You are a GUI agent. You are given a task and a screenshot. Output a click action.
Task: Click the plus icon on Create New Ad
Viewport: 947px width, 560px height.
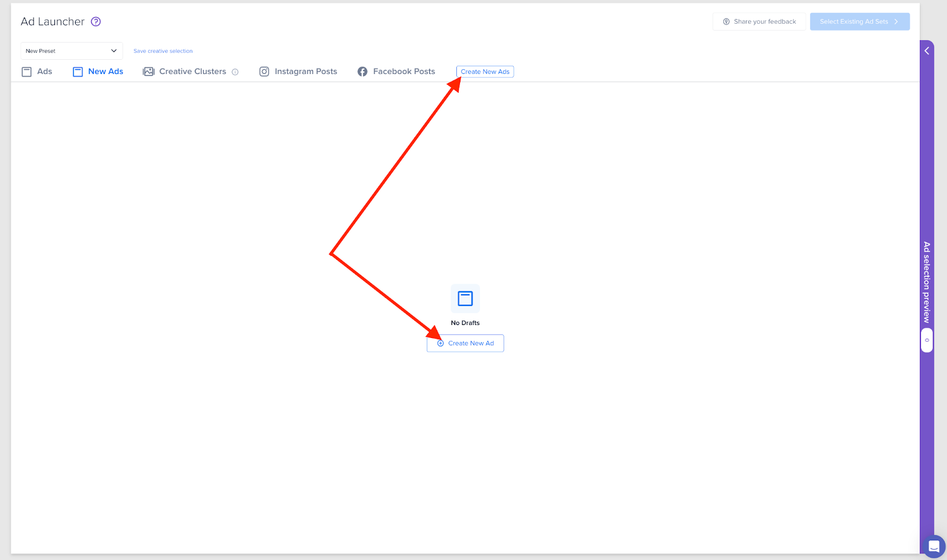pyautogui.click(x=440, y=343)
